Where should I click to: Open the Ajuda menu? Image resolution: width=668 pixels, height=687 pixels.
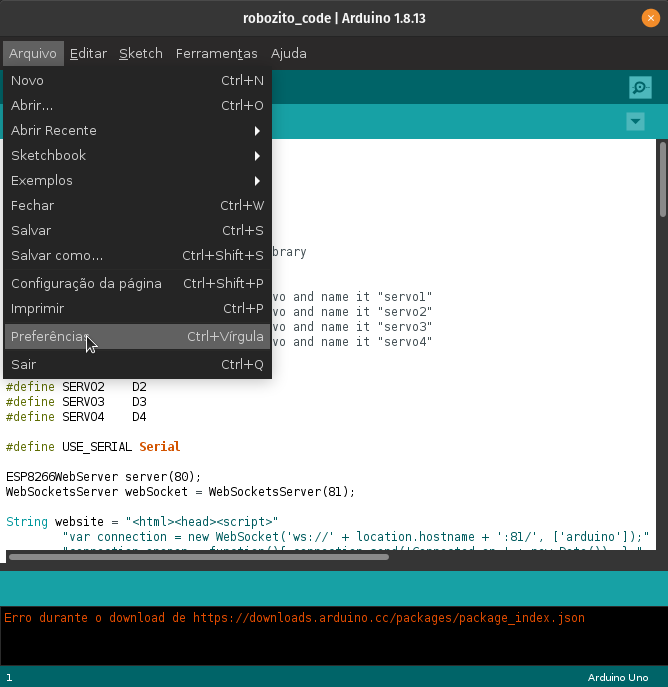[x=289, y=53]
